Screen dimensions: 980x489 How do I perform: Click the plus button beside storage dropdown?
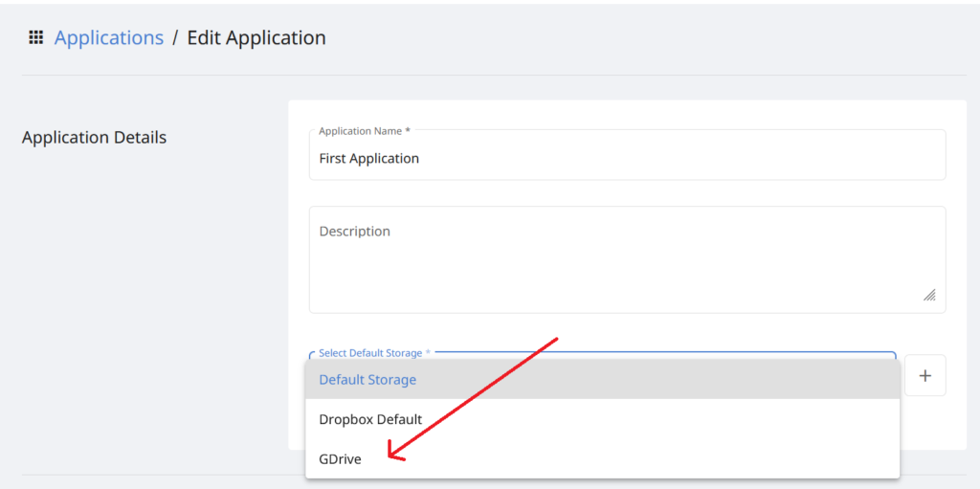click(924, 376)
